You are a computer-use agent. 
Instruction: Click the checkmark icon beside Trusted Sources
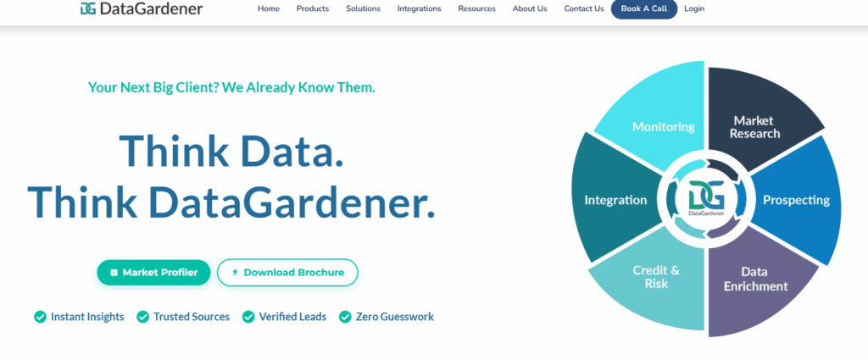[142, 317]
